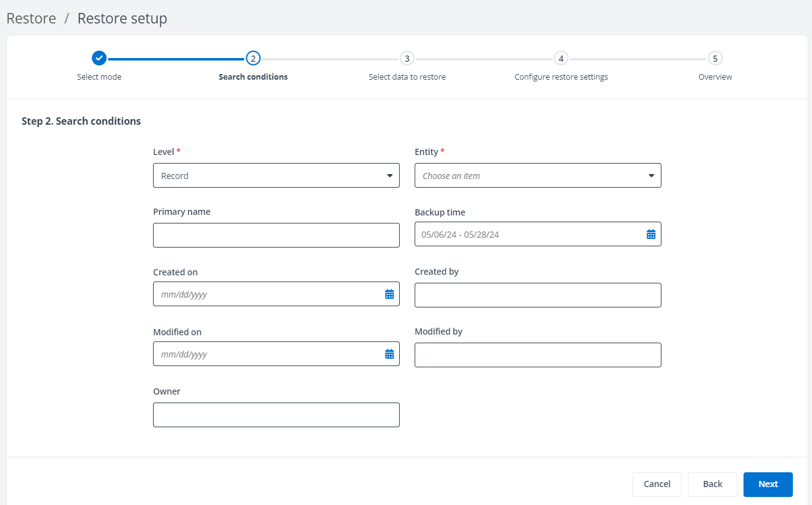Select the Select mode step label
The width and height of the screenshot is (812, 505).
(x=99, y=77)
